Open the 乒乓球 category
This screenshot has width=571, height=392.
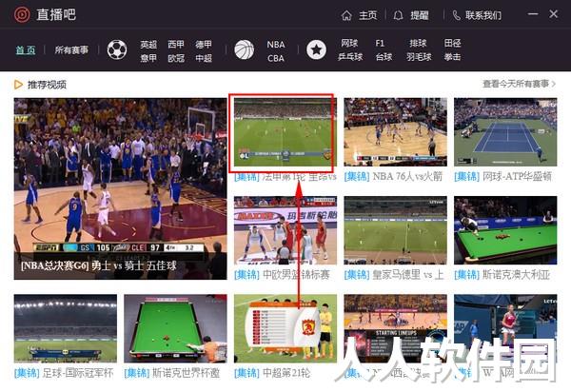(x=350, y=57)
